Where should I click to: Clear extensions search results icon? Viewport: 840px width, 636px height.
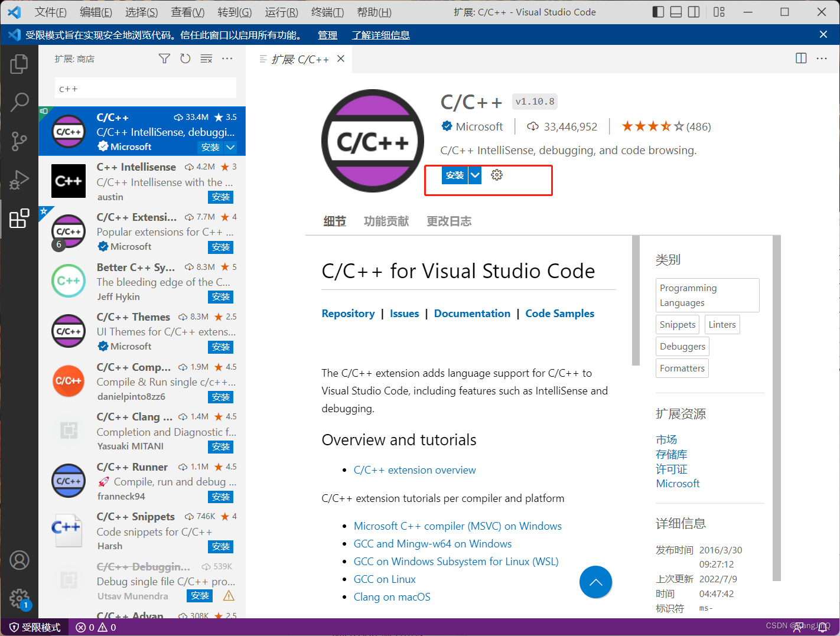tap(206, 58)
